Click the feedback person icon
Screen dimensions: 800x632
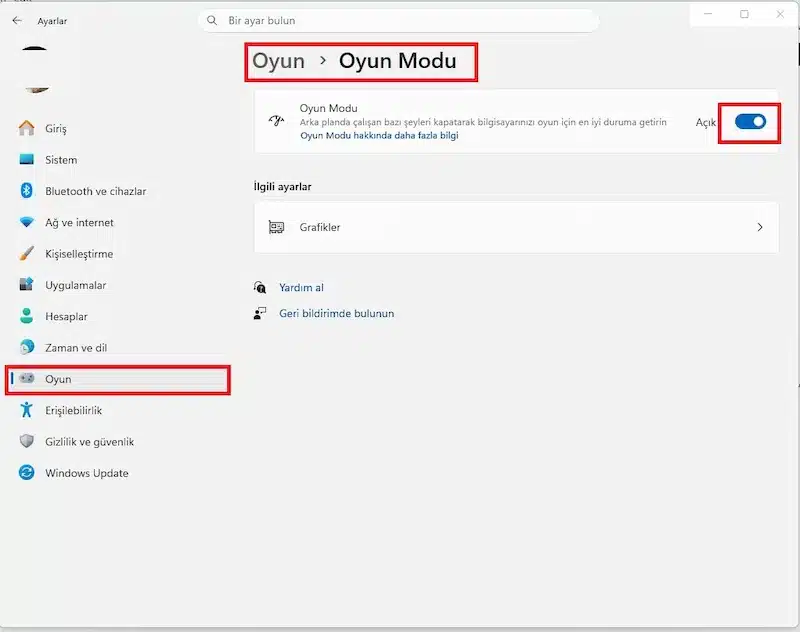pos(260,313)
